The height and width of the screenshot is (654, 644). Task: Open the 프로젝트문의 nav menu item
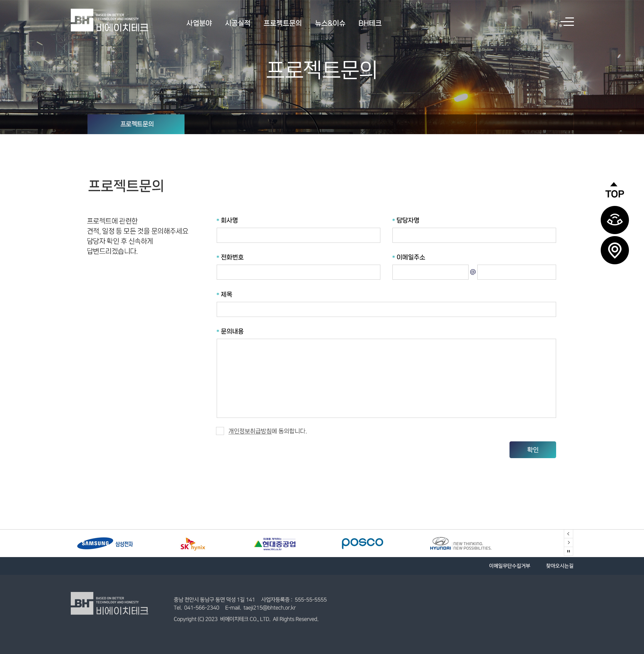[x=282, y=23]
